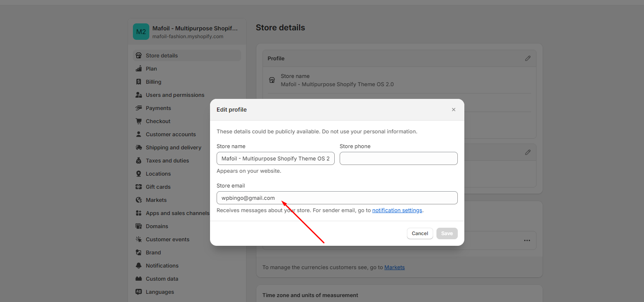Click into the Store name field

pyautogui.click(x=276, y=158)
